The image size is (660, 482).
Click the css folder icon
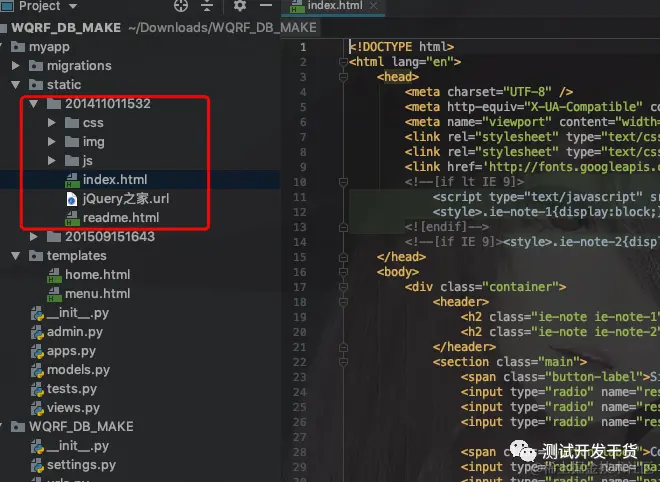pos(72,122)
